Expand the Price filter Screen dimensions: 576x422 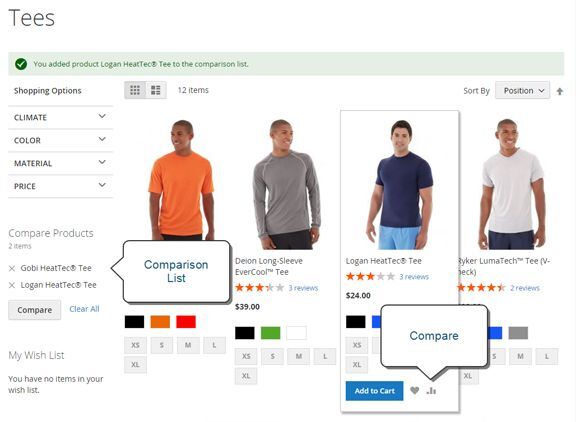[x=60, y=186]
